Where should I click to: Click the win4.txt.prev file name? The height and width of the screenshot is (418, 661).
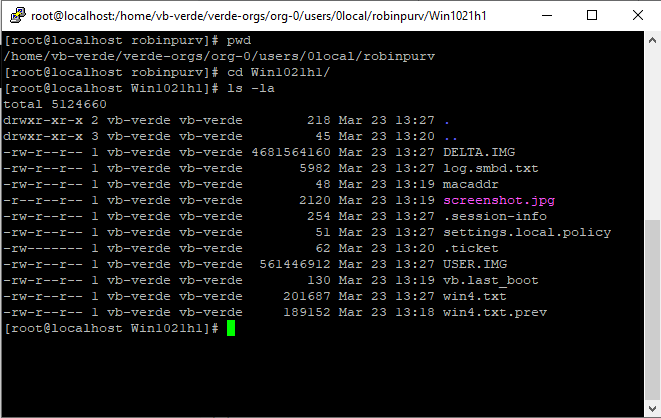point(495,312)
